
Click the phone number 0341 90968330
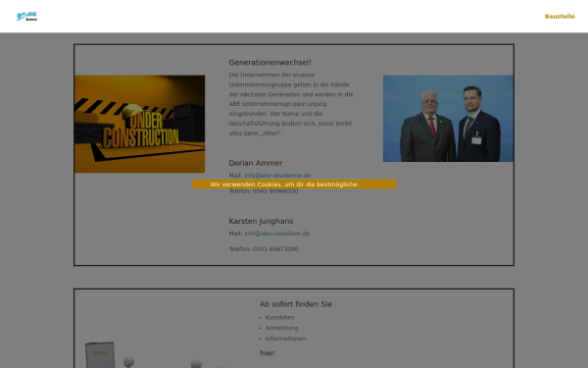pos(275,191)
